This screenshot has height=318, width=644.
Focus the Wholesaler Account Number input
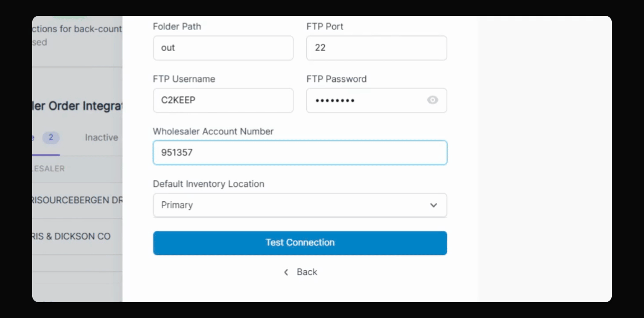tap(300, 153)
